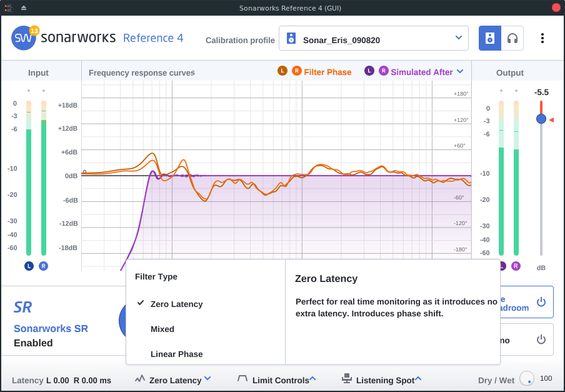Click the window menu icon in the title bar
Screen dimensions: 565x392
[x=9, y=8]
